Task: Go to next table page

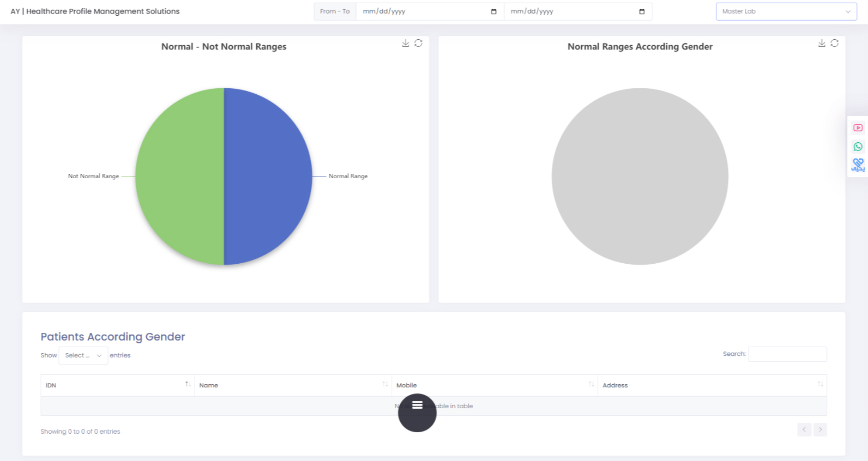Action: [820, 430]
